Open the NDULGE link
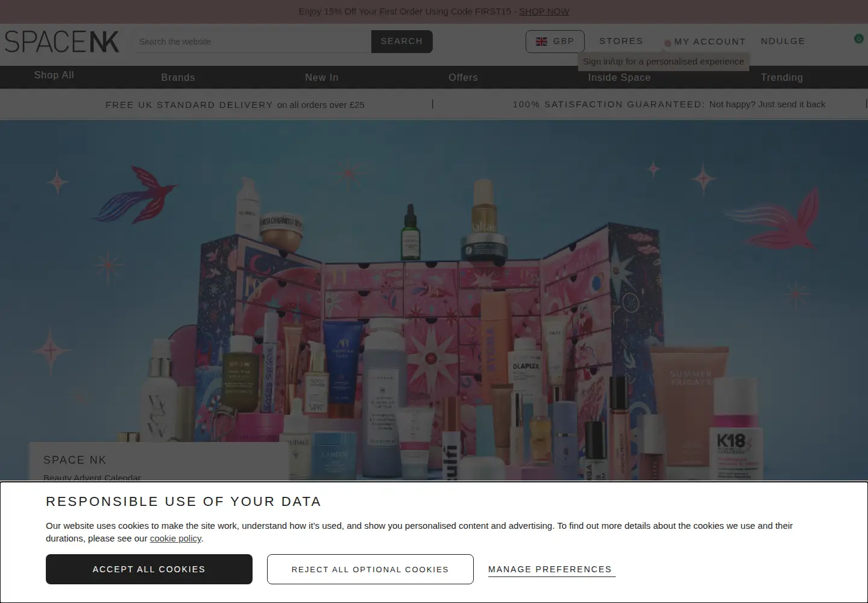Screen dimensions: 868x603 click(783, 41)
